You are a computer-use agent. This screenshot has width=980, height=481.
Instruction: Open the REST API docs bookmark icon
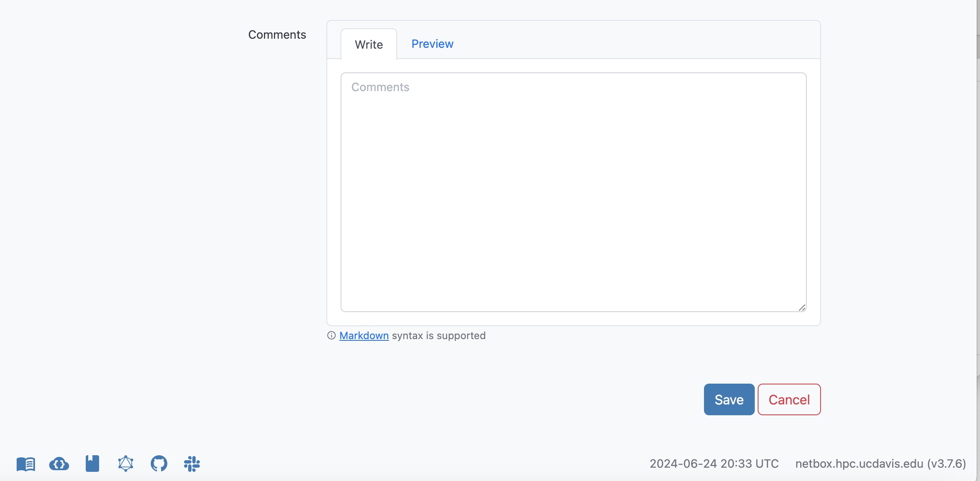(92, 464)
